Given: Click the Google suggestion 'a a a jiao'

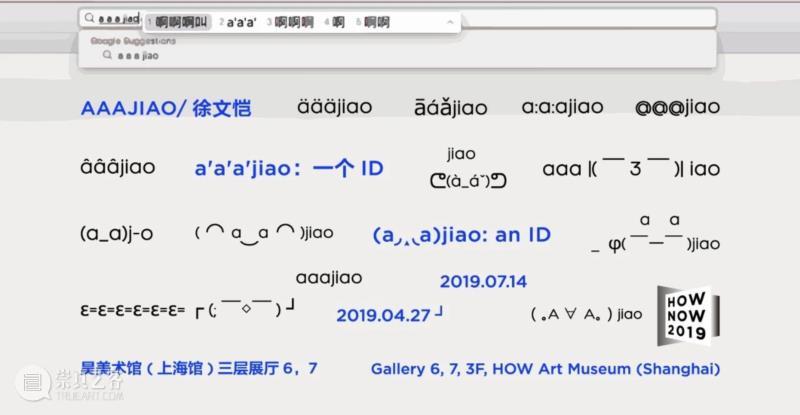Looking at the screenshot, I should [138, 55].
